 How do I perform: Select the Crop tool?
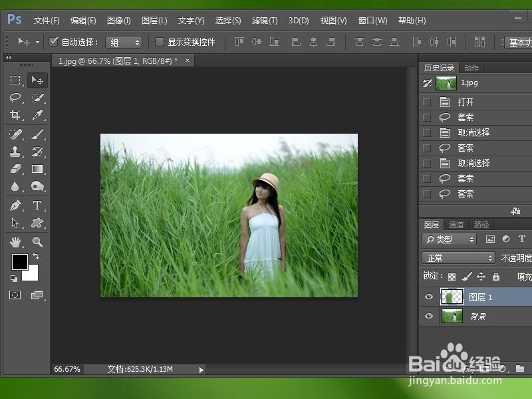15,114
